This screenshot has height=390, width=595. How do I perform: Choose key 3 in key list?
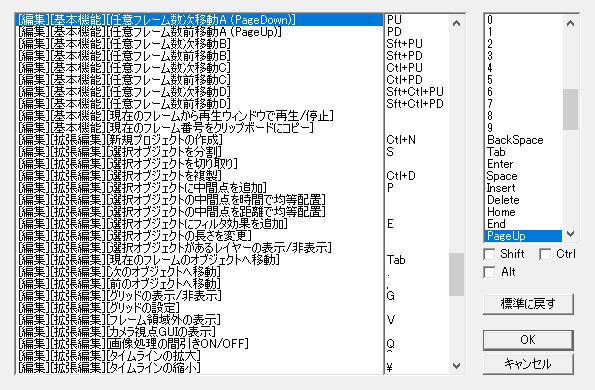click(524, 56)
